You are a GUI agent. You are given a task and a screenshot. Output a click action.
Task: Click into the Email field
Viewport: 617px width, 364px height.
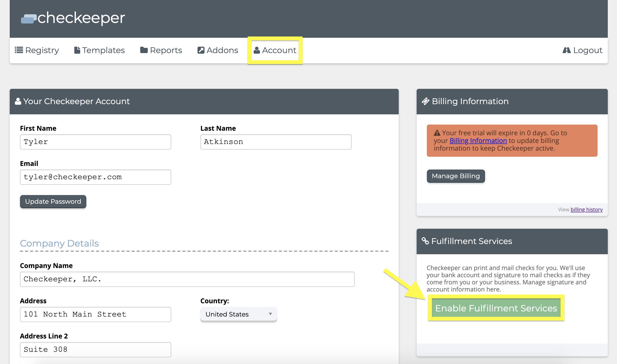click(96, 177)
